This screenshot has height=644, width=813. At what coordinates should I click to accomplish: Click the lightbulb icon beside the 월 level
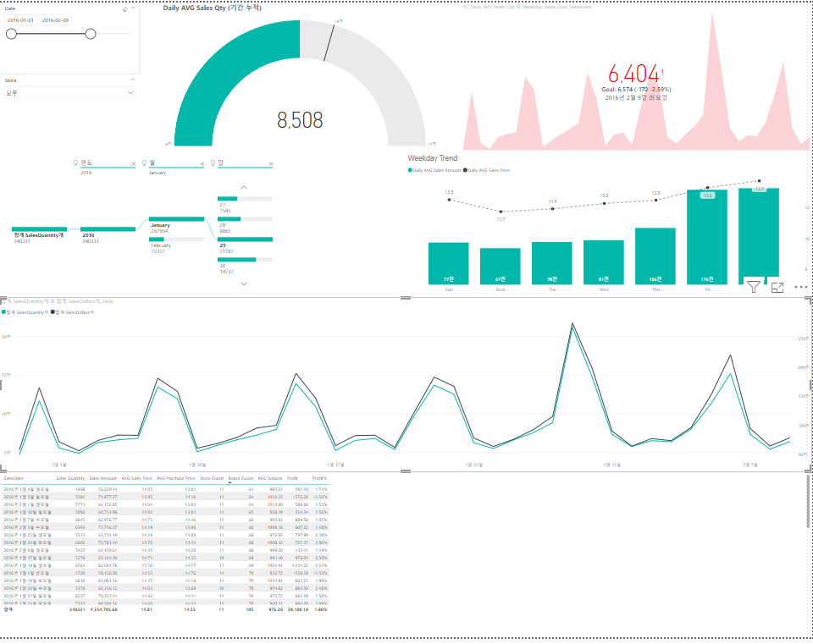[144, 162]
